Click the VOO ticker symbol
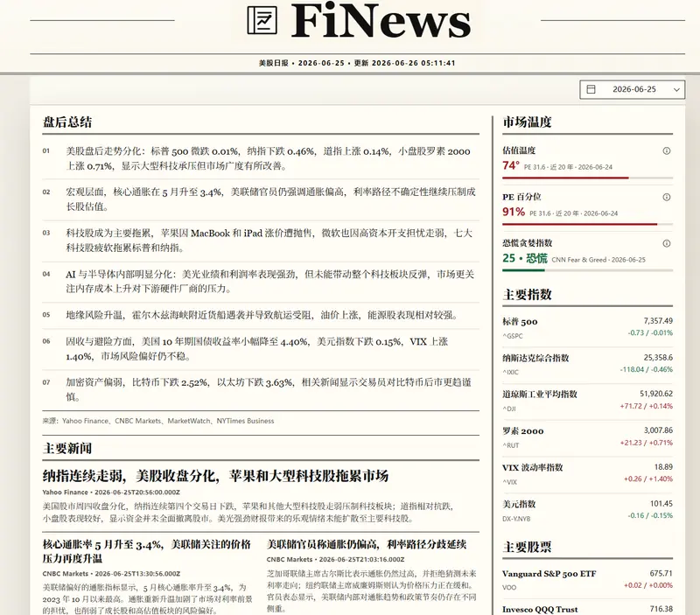Screen dimensions: 700x615 (x=509, y=588)
